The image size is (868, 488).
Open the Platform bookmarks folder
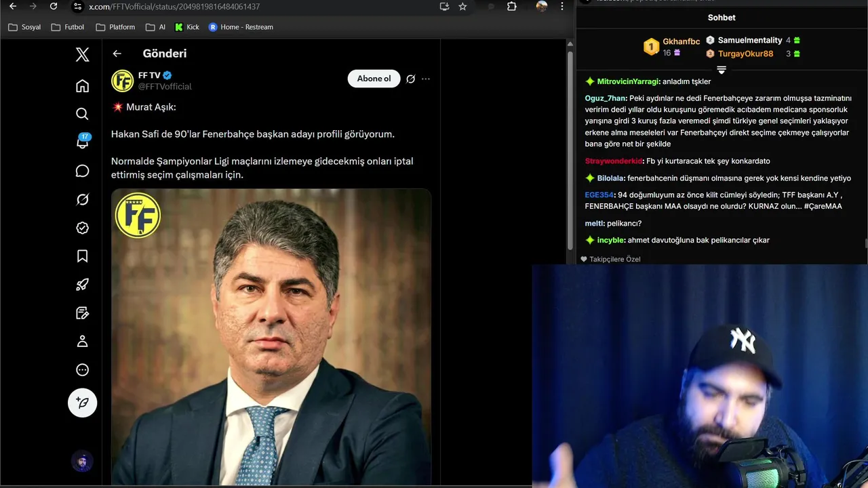coord(115,27)
